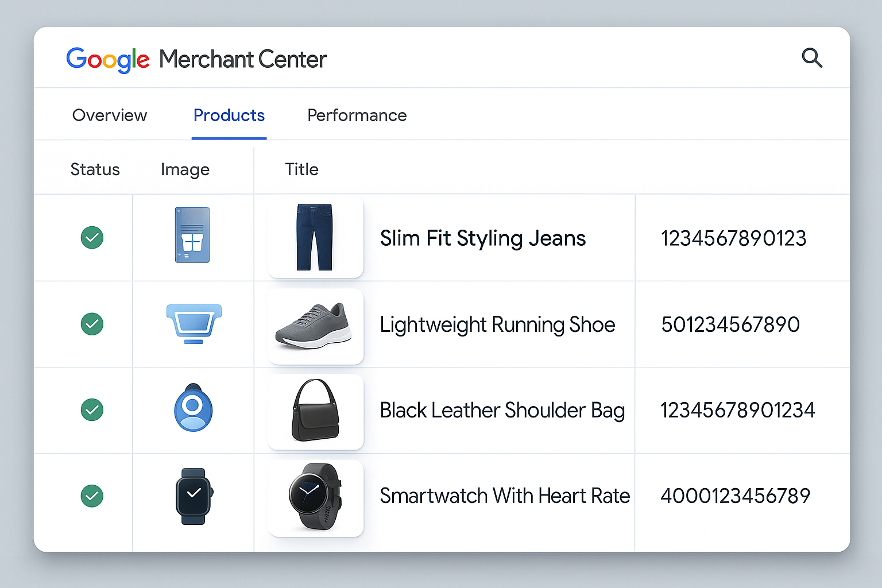This screenshot has height=588, width=882.
Task: Click the blue document icon in Jeans row
Action: (192, 235)
